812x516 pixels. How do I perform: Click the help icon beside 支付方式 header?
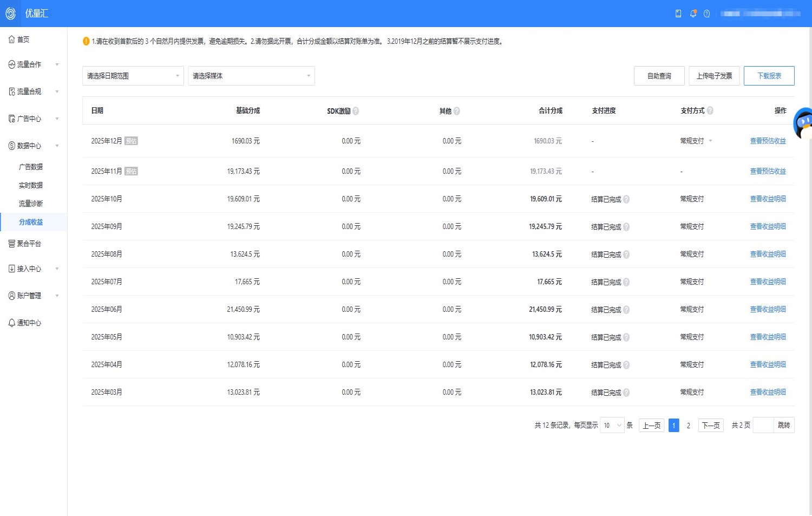[710, 110]
